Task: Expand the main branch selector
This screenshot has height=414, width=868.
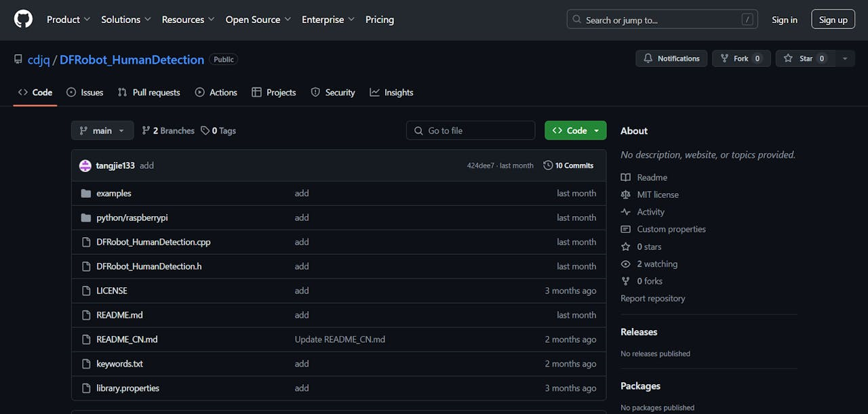Action: (x=102, y=131)
